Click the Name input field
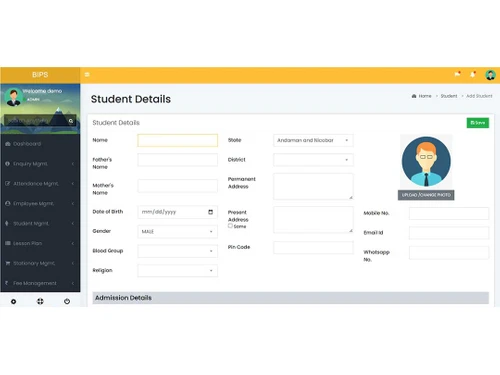Image resolution: width=500 pixels, height=375 pixels. [177, 140]
